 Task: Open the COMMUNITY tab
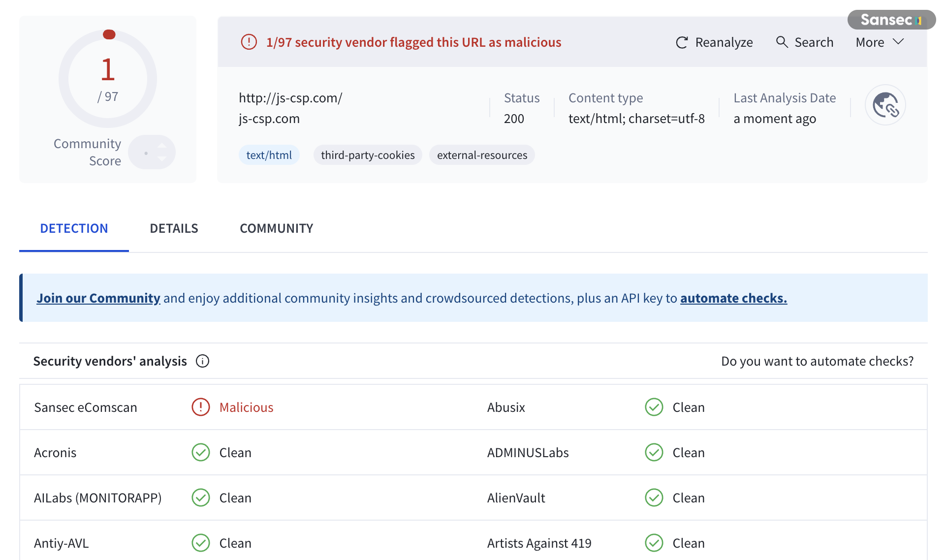click(276, 228)
